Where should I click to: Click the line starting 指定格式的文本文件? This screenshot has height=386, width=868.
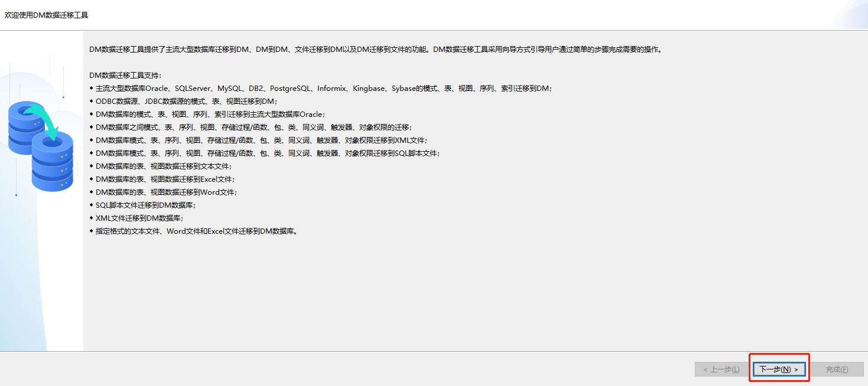click(x=193, y=231)
